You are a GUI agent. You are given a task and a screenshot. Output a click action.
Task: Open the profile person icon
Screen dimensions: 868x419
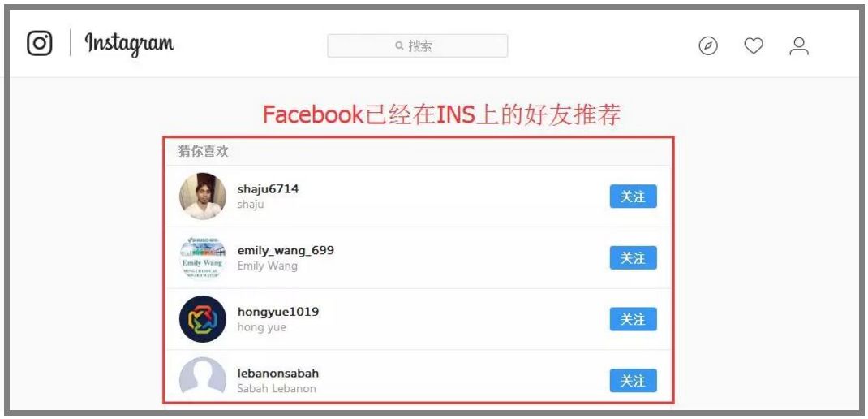[x=799, y=46]
